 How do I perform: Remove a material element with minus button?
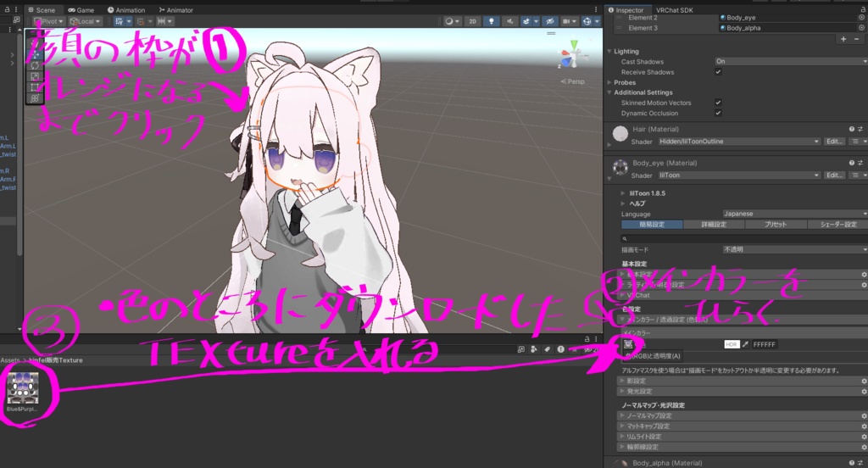point(857,39)
